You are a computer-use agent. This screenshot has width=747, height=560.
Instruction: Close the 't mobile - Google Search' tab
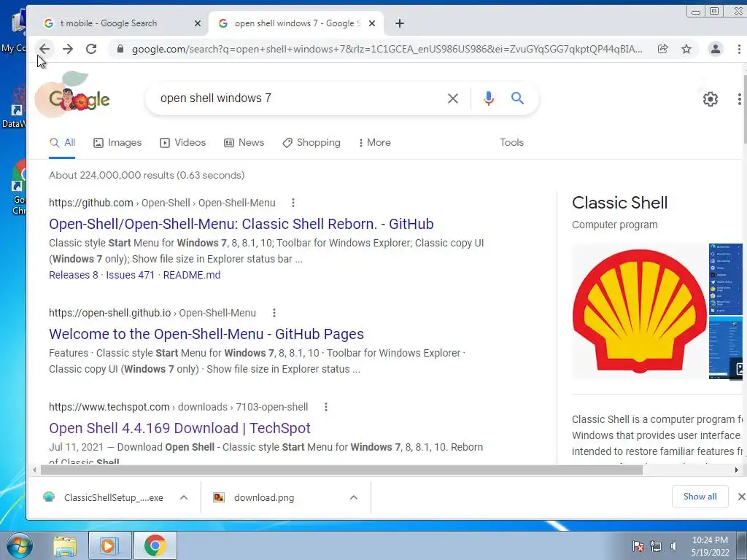197,23
